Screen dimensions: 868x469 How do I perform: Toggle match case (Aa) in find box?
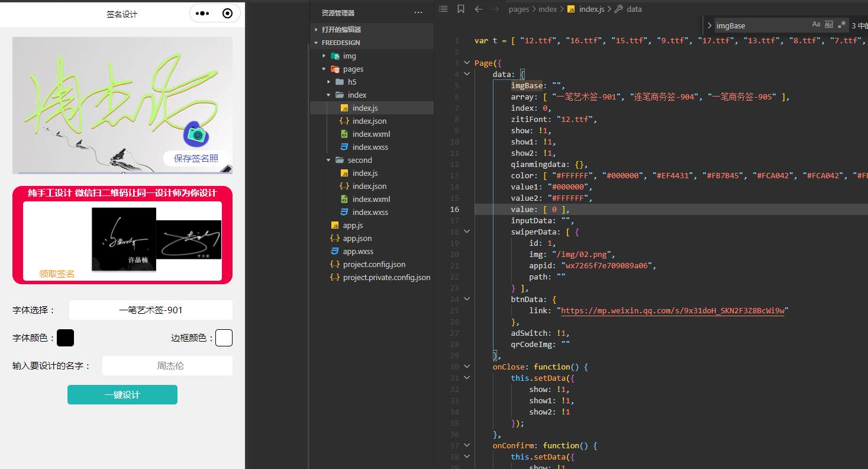tap(816, 25)
